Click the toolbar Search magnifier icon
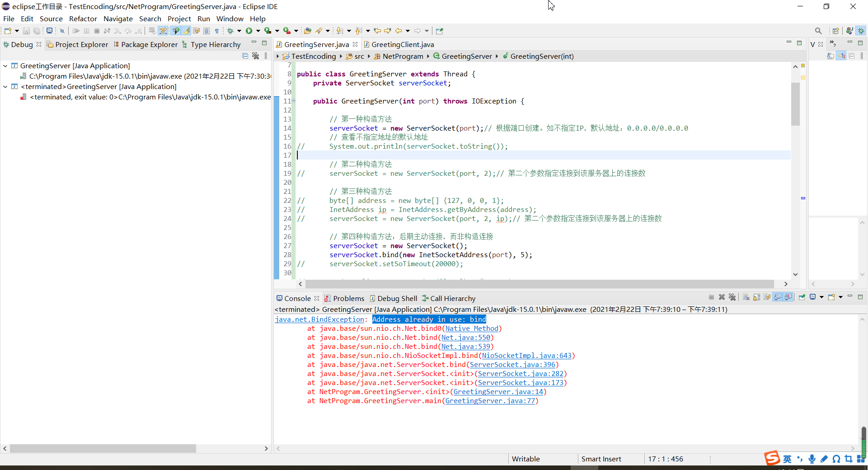 [818, 31]
